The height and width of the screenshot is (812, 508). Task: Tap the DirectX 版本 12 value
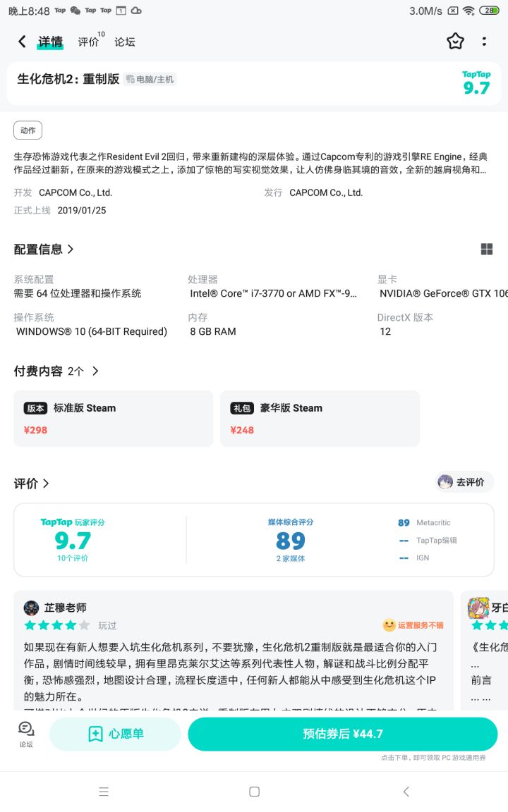click(x=385, y=331)
